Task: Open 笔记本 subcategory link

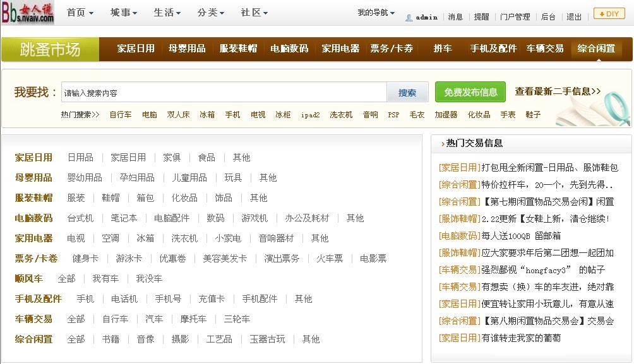Action: pyautogui.click(x=124, y=218)
